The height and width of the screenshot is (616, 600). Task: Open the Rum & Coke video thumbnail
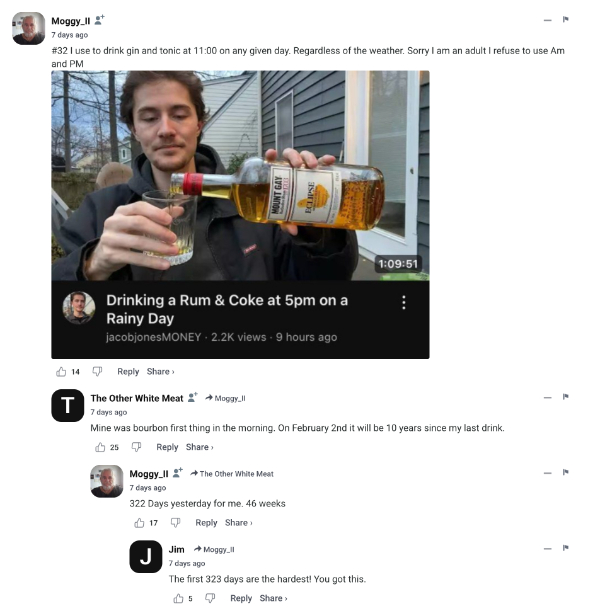pos(240,175)
